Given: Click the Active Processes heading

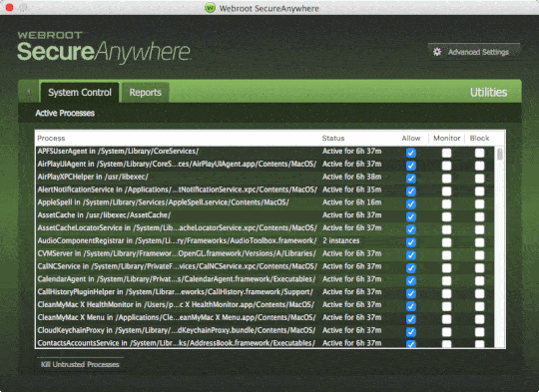Looking at the screenshot, I should [x=65, y=114].
